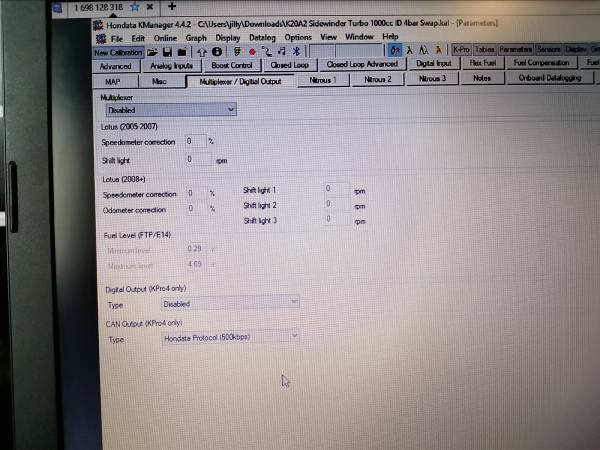Switch to the Boost Control tab
The height and width of the screenshot is (450, 600).
coord(231,65)
